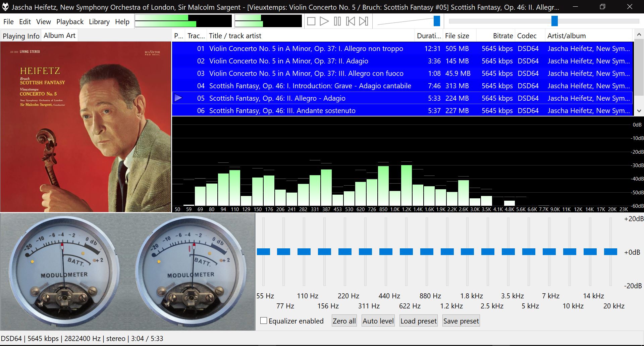
Task: Click the Save preset button
Action: [461, 321]
